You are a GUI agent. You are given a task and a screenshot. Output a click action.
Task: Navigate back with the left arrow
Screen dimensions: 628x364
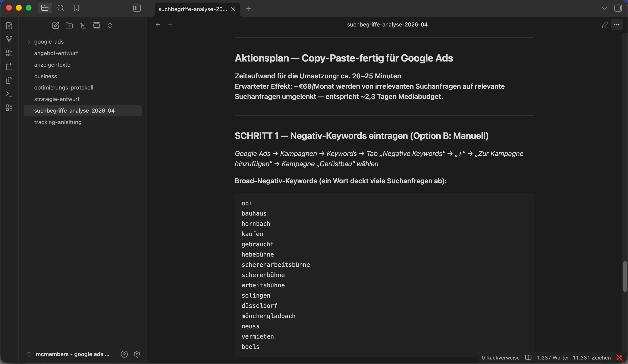pos(158,24)
